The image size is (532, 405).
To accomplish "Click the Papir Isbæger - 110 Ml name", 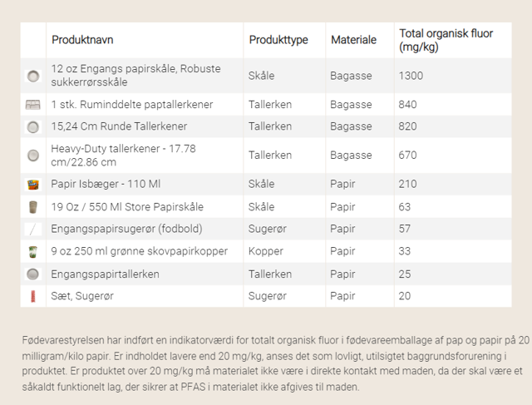I will point(106,184).
